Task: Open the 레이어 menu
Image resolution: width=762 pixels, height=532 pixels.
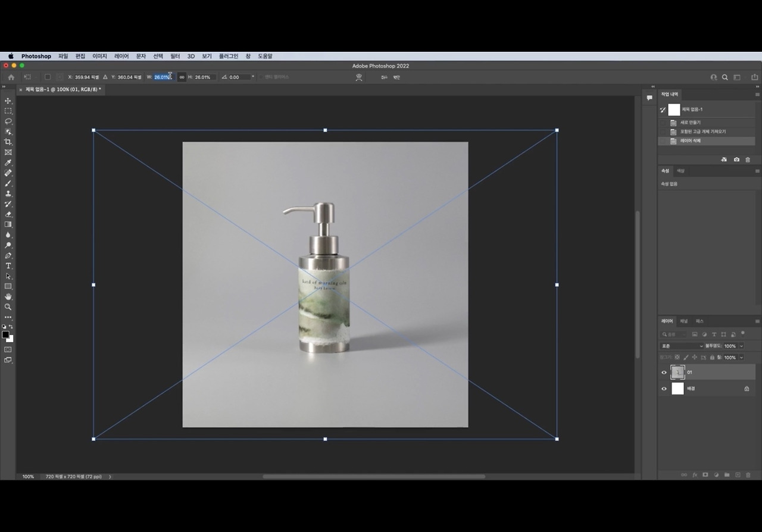Action: pyautogui.click(x=121, y=57)
